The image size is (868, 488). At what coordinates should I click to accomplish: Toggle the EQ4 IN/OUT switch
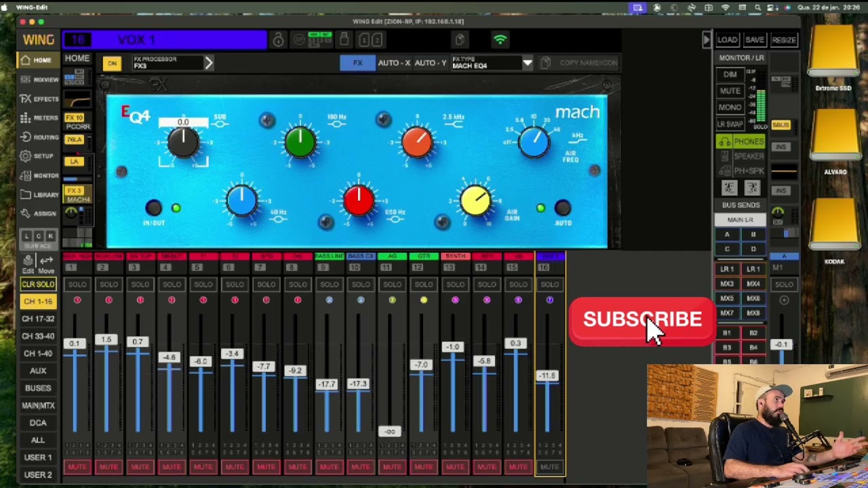(x=154, y=207)
